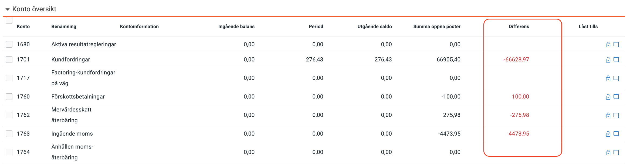
Task: Tick checkbox for account 1763
Action: click(9, 134)
